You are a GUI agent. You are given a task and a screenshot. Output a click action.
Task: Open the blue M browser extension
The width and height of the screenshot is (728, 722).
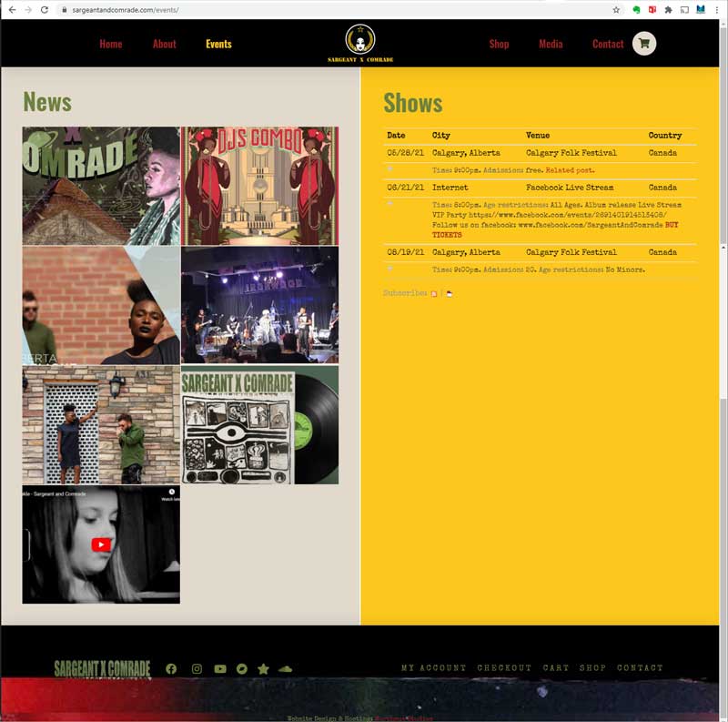coord(701,10)
